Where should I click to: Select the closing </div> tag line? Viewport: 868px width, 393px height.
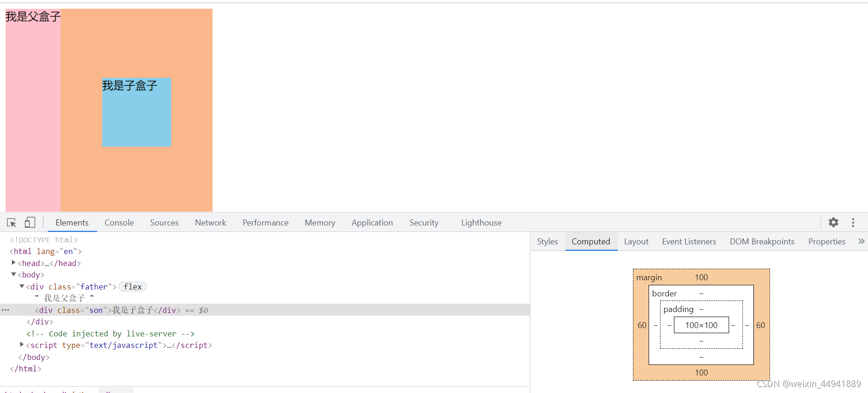click(x=40, y=322)
